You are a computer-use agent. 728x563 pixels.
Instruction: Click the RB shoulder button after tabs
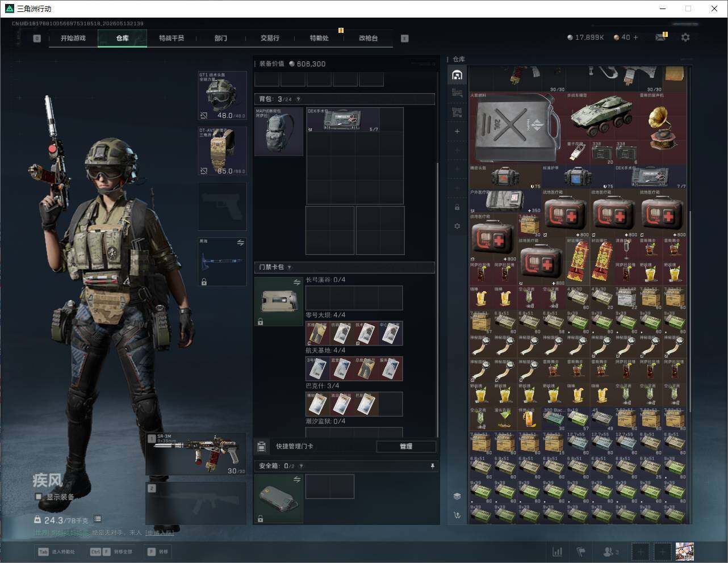pyautogui.click(x=405, y=39)
